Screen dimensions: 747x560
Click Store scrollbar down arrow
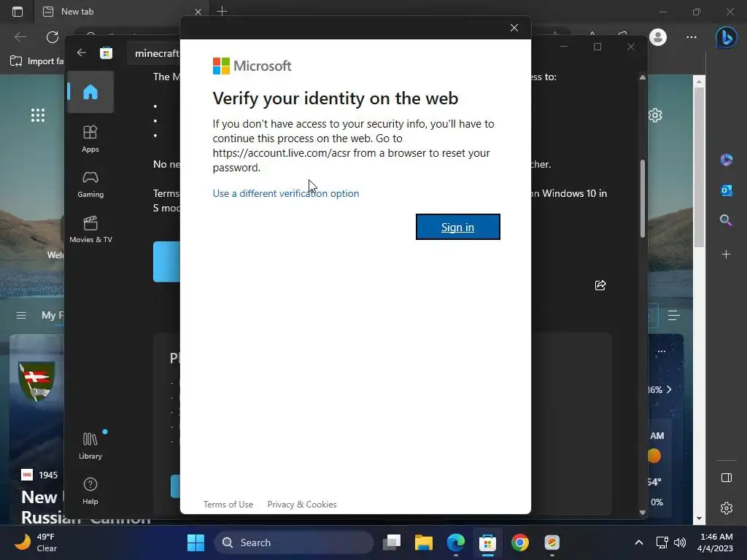click(x=642, y=513)
